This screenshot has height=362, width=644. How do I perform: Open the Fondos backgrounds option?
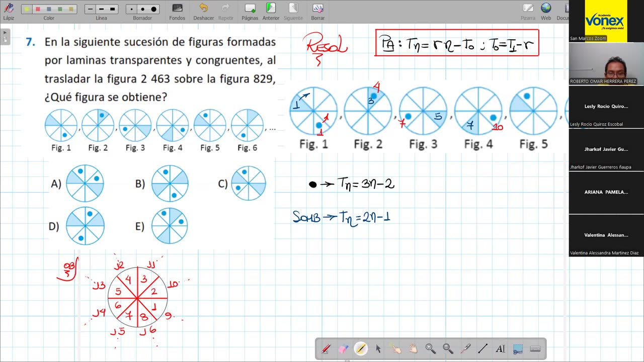tap(177, 11)
